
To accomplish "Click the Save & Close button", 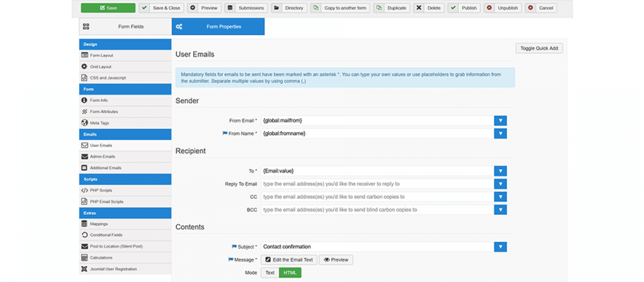I will 161,8.
